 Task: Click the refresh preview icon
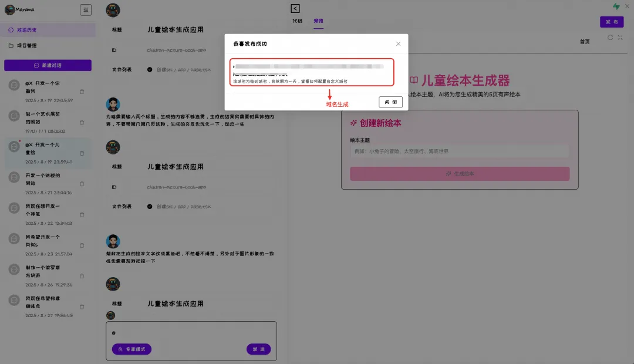pos(611,36)
